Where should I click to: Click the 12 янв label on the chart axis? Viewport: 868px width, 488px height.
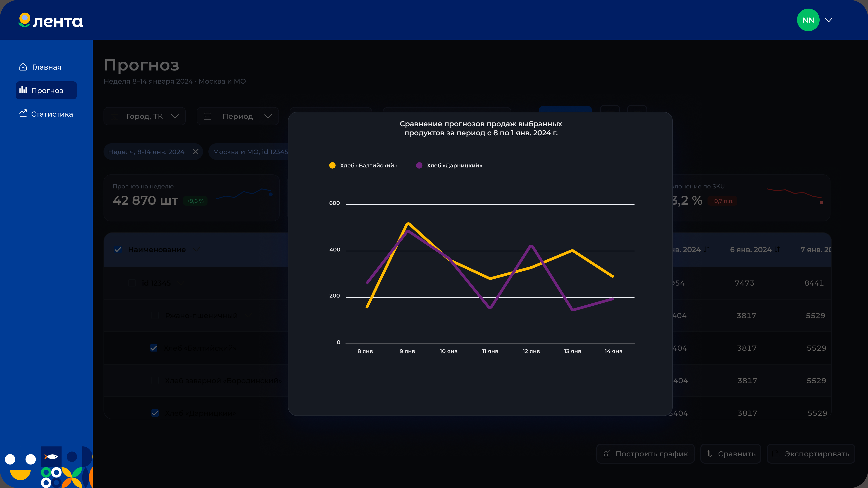(x=531, y=351)
